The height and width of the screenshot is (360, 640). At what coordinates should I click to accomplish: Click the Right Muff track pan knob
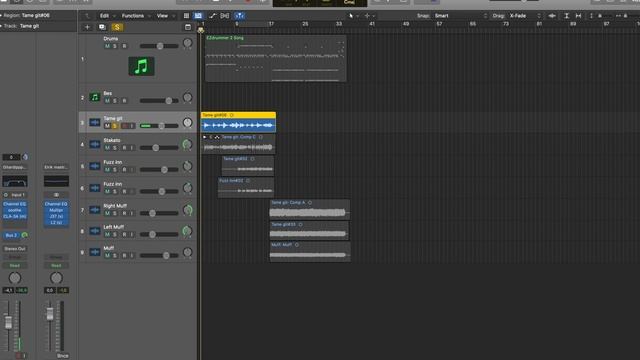pos(187,210)
